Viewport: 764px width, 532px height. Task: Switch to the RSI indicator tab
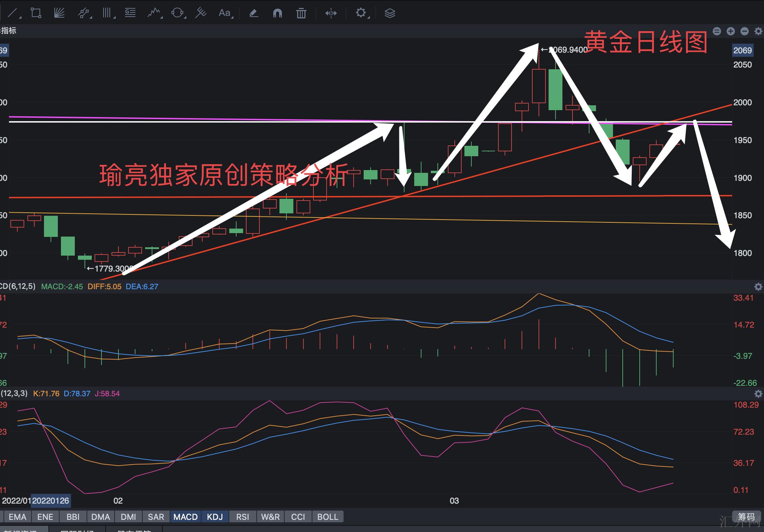242,517
